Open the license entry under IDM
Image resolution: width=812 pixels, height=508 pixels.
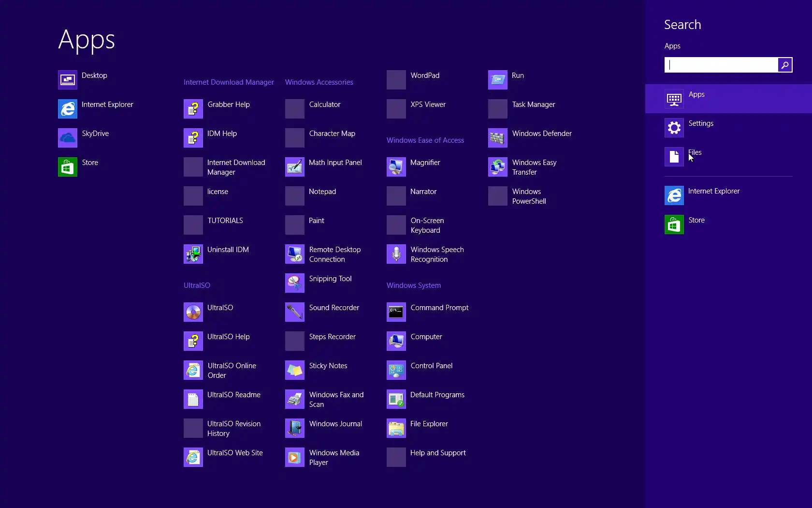(x=206, y=196)
